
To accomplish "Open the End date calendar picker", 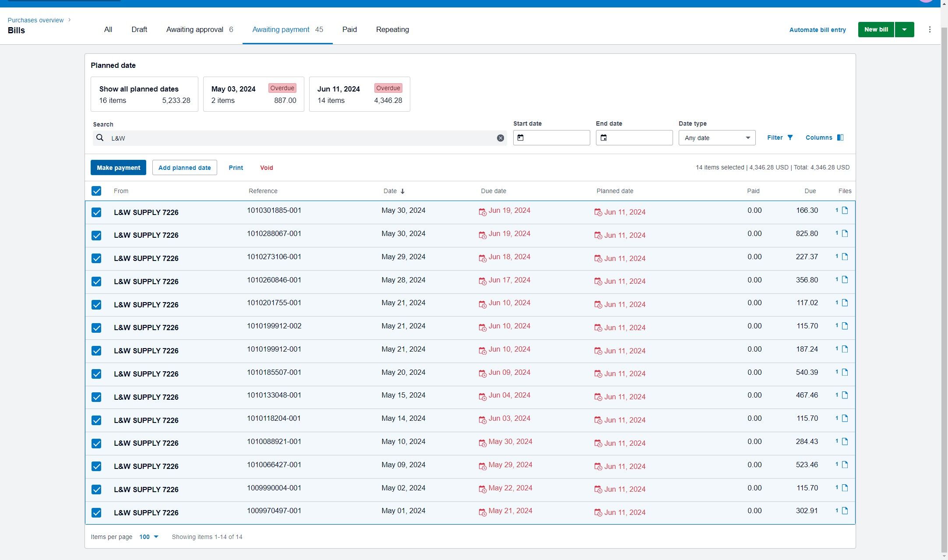I will click(603, 138).
